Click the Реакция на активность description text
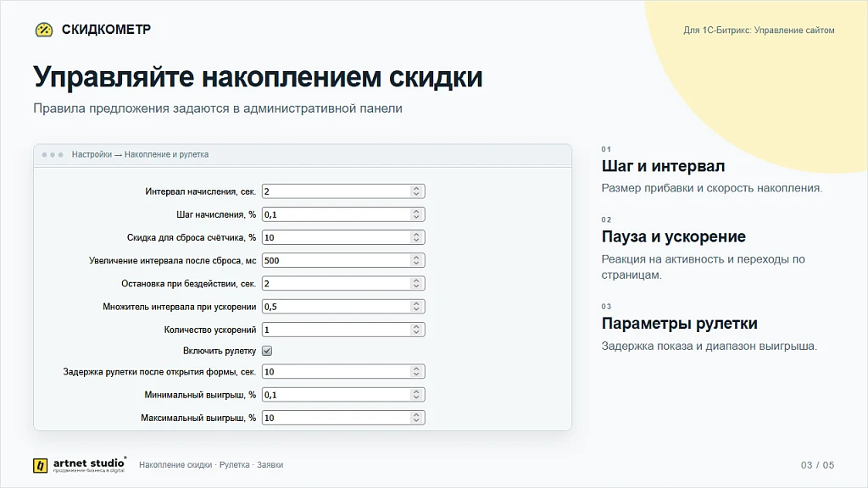 coord(703,267)
